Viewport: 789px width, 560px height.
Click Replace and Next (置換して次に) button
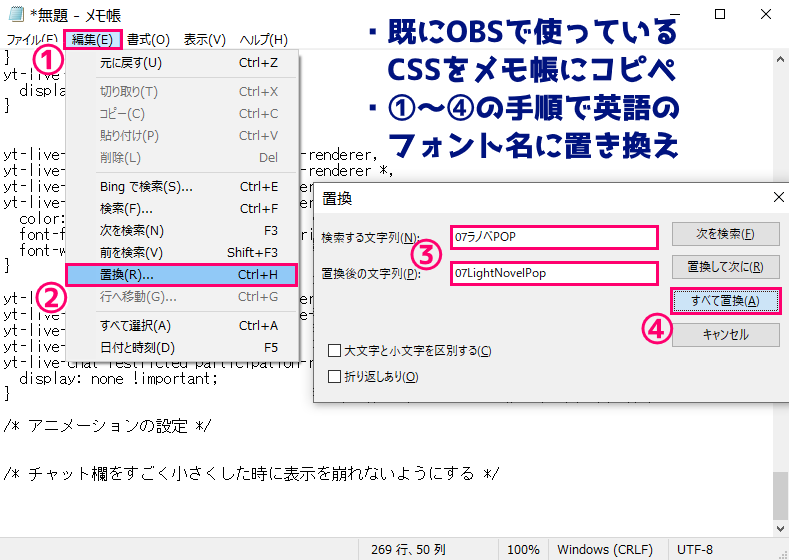(725, 267)
